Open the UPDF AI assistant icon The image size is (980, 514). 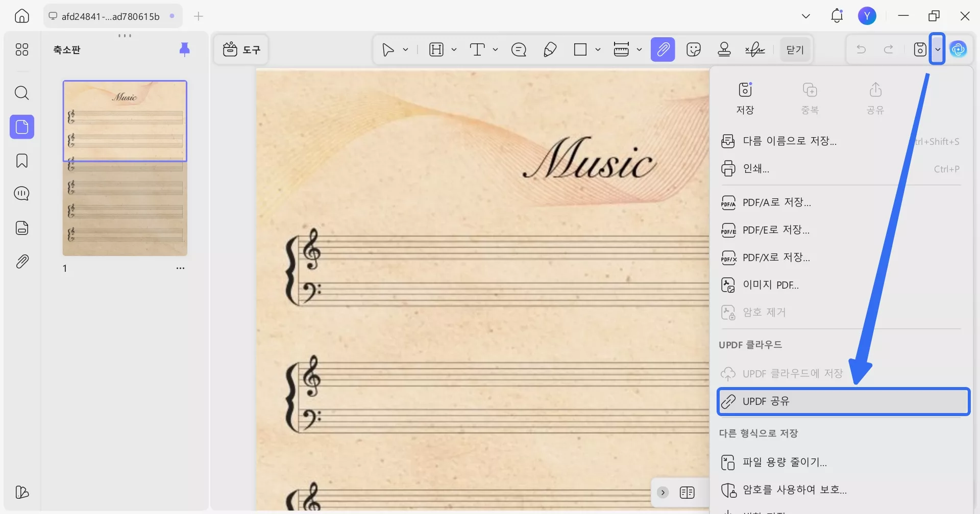click(958, 49)
